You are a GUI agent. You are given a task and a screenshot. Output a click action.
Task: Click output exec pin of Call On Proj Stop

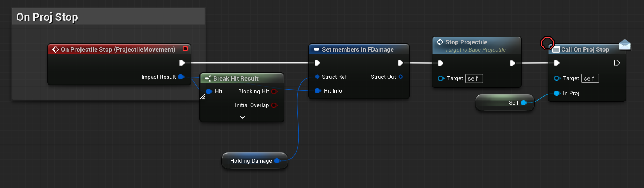click(617, 63)
